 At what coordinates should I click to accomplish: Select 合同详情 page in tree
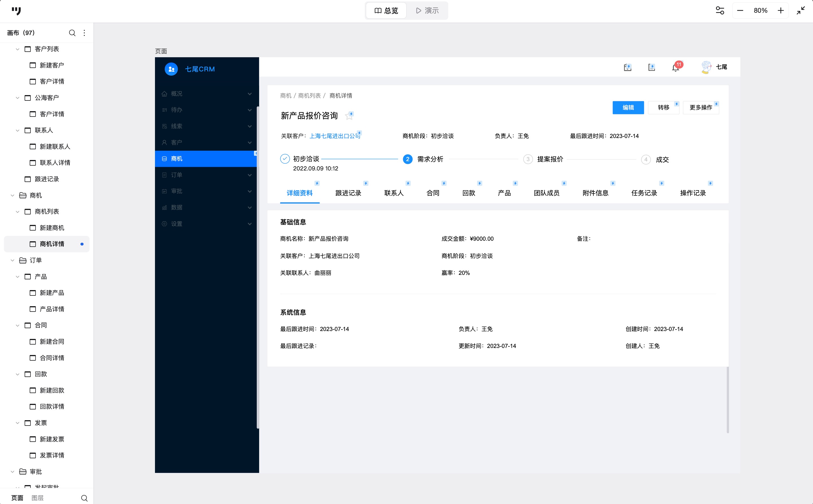pos(52,358)
